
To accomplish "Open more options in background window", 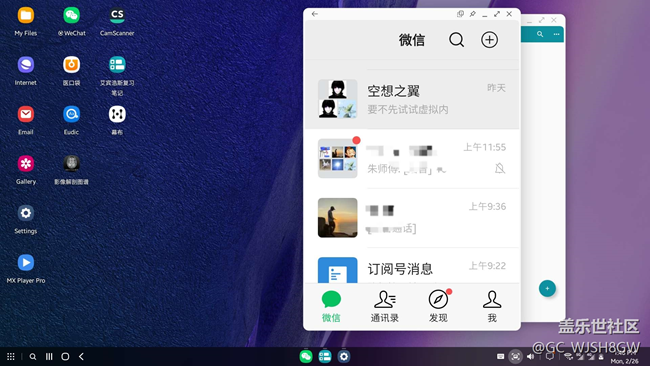I will [556, 34].
